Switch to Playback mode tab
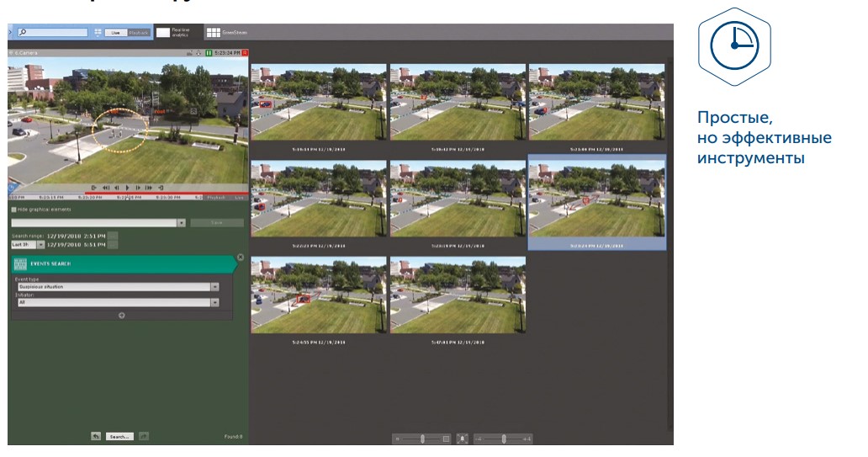Viewport: 868px width, 457px height. coord(139,33)
